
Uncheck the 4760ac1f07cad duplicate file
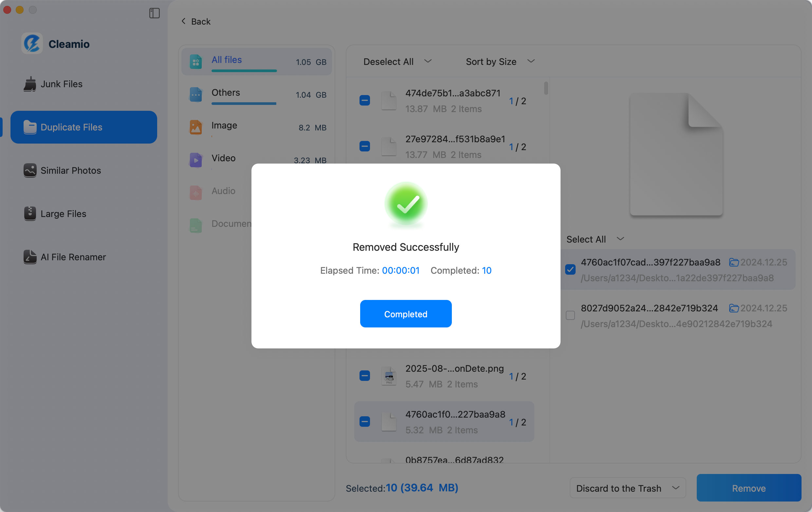pyautogui.click(x=570, y=269)
